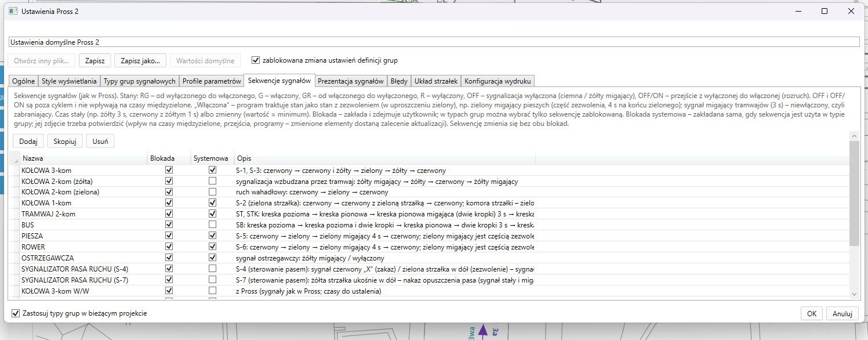Click the 'Ustawienia domyślne Pross 2' name field

[434, 42]
